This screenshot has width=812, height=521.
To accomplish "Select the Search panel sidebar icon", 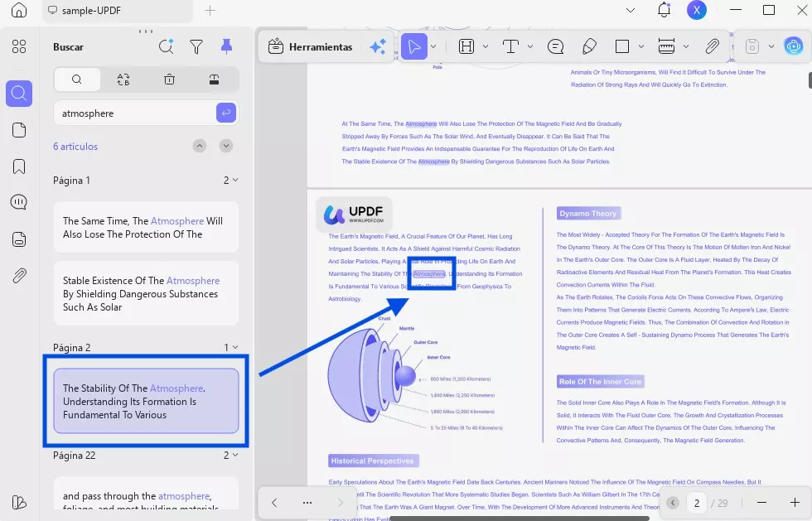I will tap(18, 94).
